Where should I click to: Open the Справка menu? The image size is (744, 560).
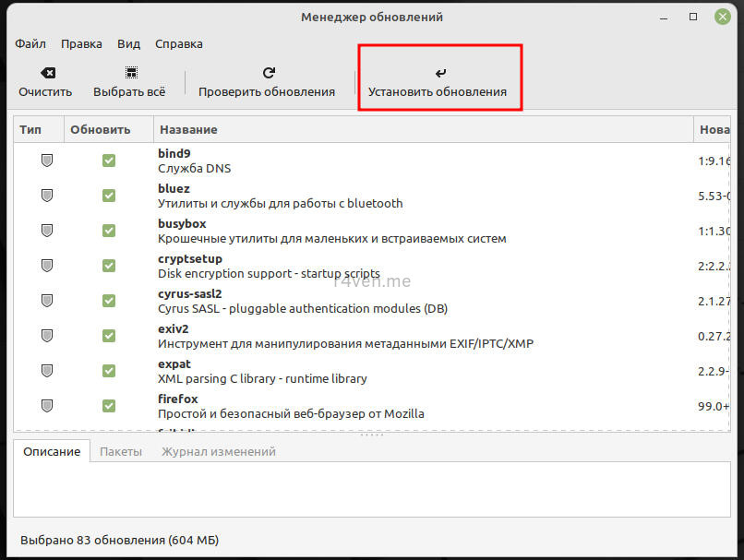(178, 43)
